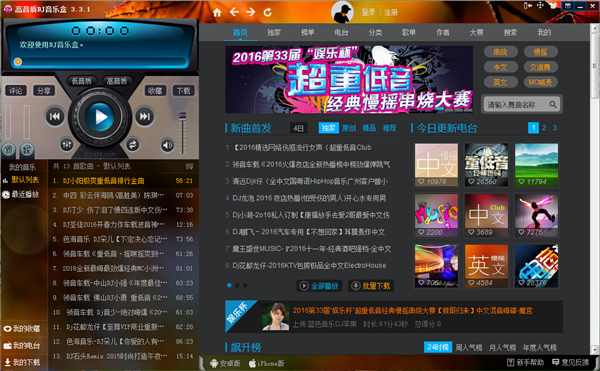Switch new songs to 推荐 filter
This screenshot has width=600, height=371.
click(390, 128)
